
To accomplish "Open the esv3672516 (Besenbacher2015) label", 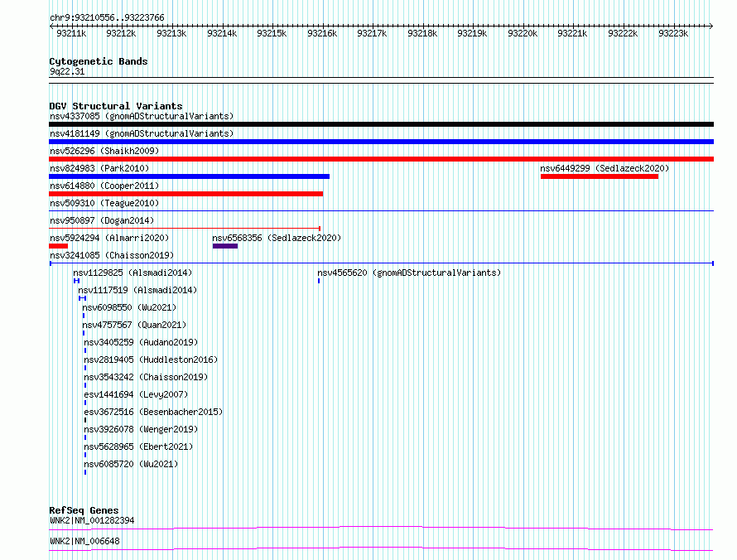I will point(153,412).
